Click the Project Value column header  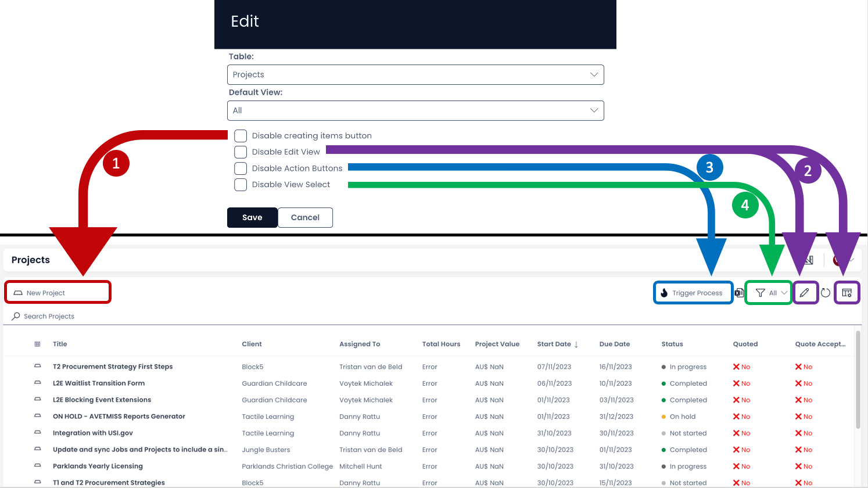coord(497,344)
